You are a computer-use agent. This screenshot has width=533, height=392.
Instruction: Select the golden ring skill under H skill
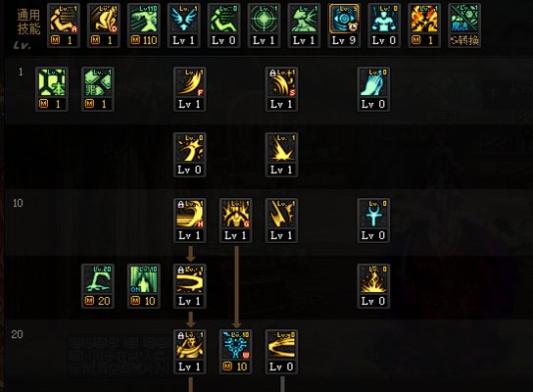pos(190,279)
